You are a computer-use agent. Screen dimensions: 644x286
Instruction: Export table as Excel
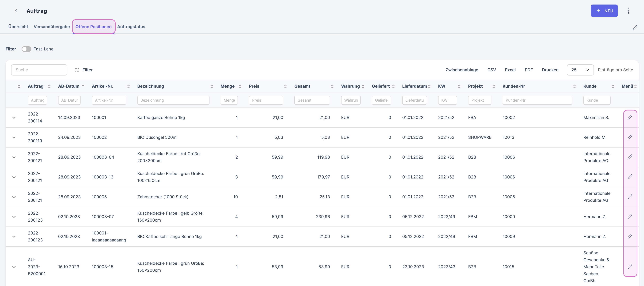[510, 70]
